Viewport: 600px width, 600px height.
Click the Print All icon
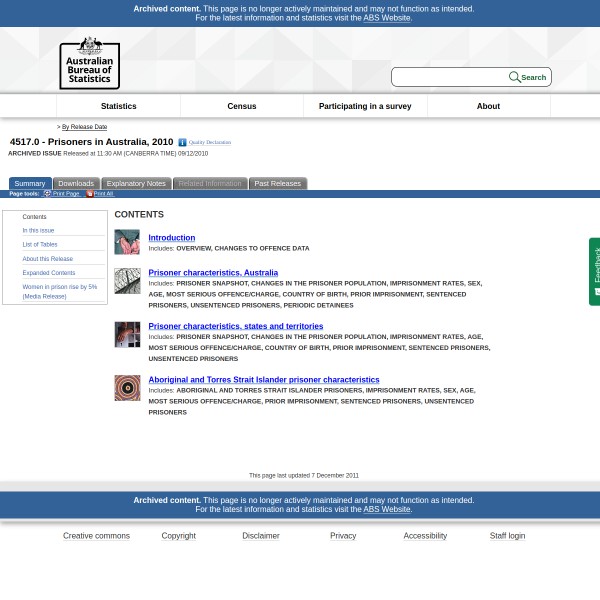pos(89,193)
